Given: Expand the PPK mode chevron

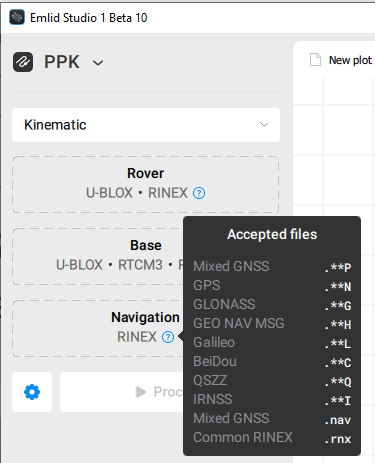Looking at the screenshot, I should [98, 63].
